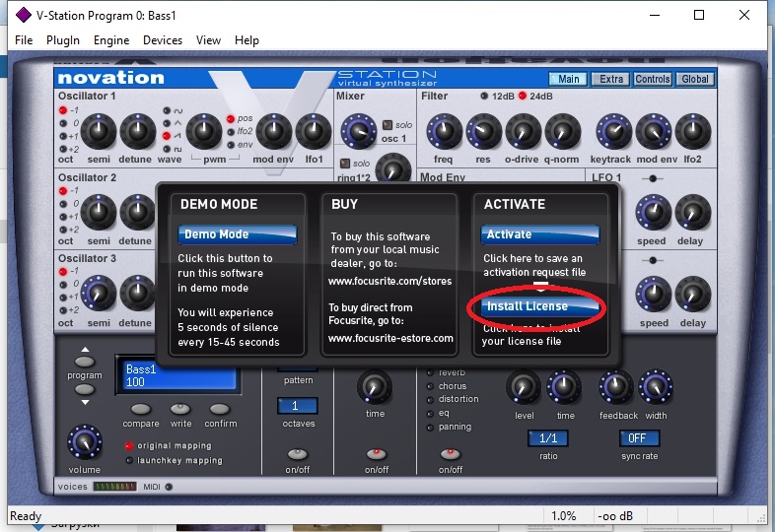Enable original mapping option
Viewport: 775px width, 532px height.
coord(129,446)
